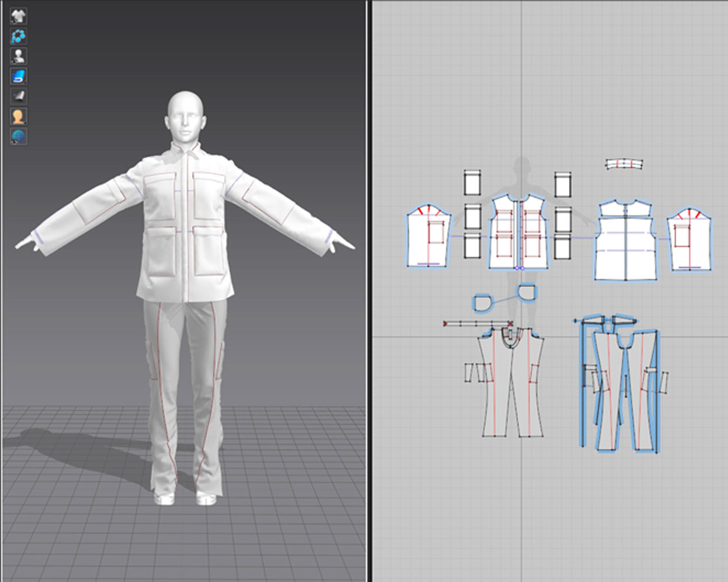728x582 pixels.
Task: Select the left D-shaped pocket pattern
Action: point(482,302)
